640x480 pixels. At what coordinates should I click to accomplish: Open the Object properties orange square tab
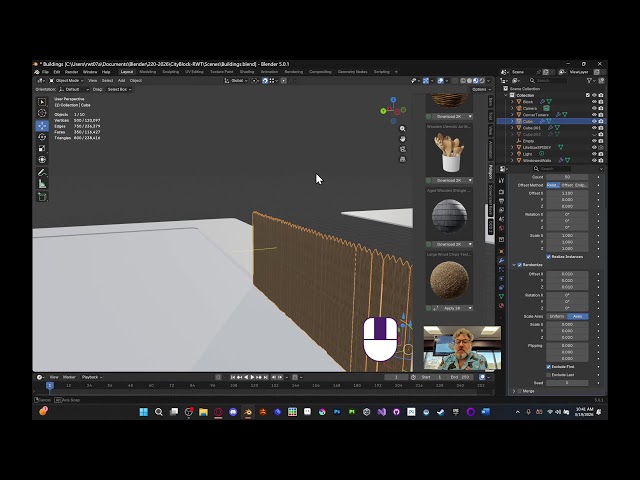[502, 251]
